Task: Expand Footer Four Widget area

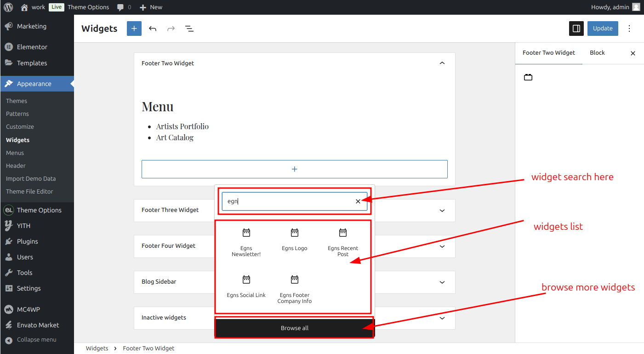Action: coord(442,246)
